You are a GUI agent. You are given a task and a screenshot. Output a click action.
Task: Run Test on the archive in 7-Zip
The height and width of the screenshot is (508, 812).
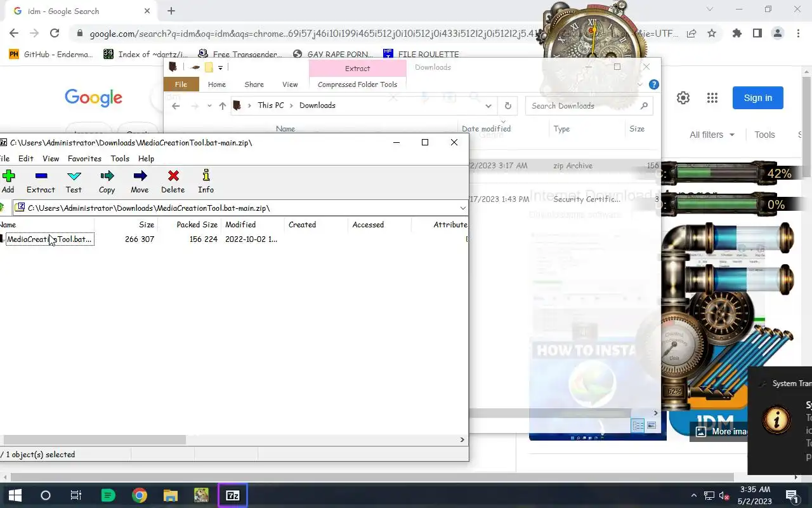coord(74,181)
